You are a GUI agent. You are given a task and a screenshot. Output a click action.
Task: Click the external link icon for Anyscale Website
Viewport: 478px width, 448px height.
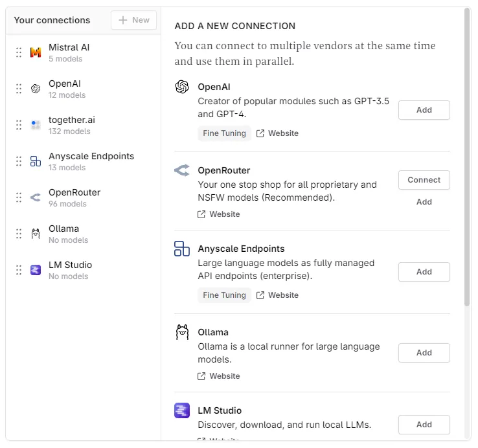coord(260,295)
